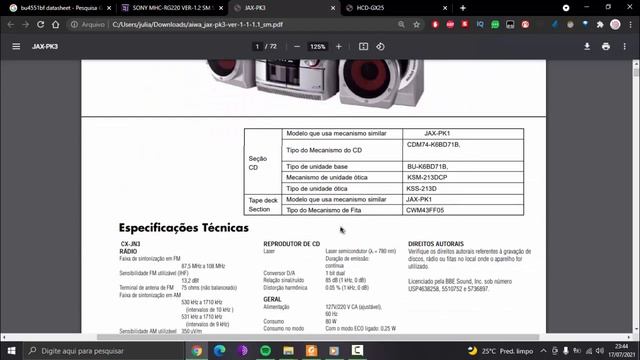640x360 pixels.
Task: Open the PDF viewer more actions menu
Action: tap(624, 47)
